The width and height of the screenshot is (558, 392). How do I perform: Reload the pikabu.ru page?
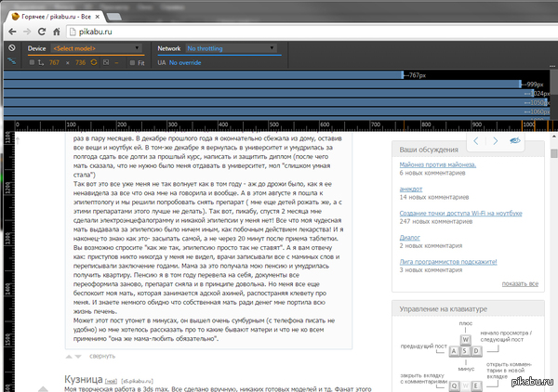(42, 32)
